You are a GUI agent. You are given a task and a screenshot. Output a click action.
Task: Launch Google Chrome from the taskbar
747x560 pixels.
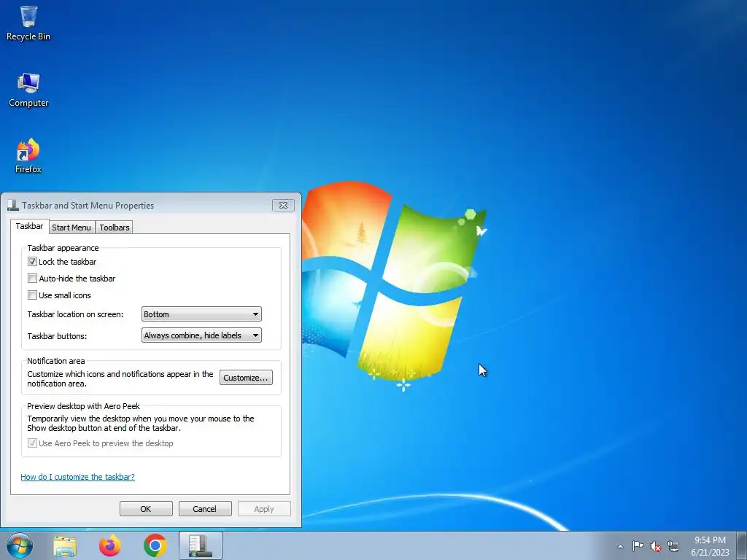point(155,545)
